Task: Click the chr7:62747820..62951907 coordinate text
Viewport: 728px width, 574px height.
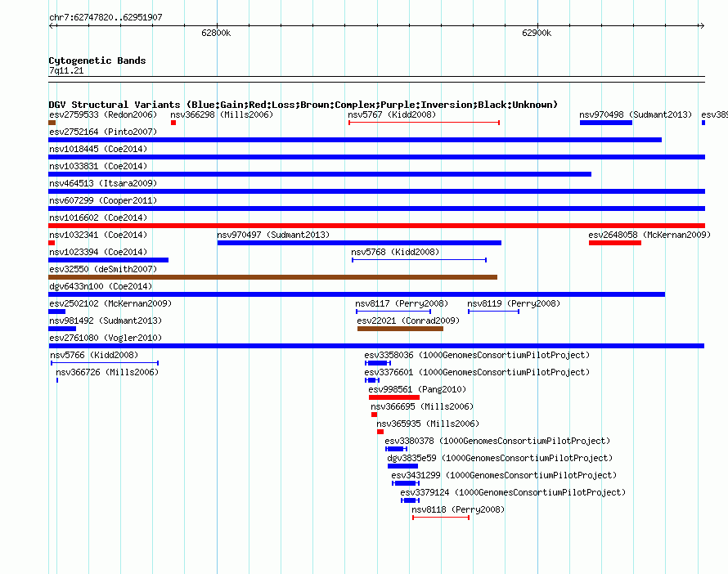Action: (x=106, y=17)
